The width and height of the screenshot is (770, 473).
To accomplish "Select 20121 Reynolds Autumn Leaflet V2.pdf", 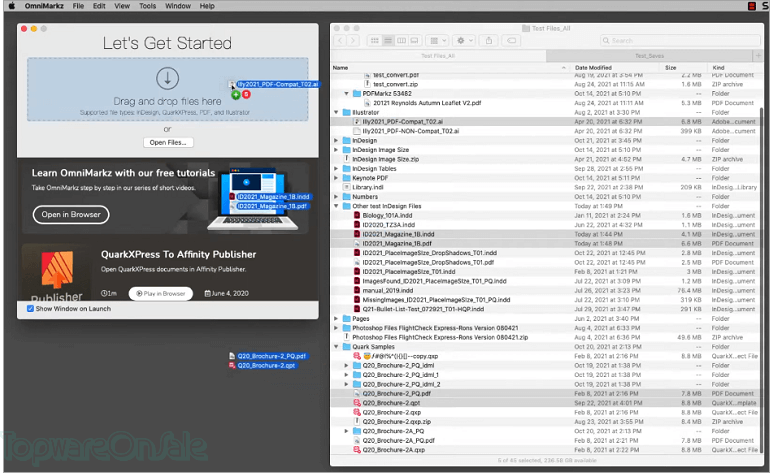I will click(546, 103).
